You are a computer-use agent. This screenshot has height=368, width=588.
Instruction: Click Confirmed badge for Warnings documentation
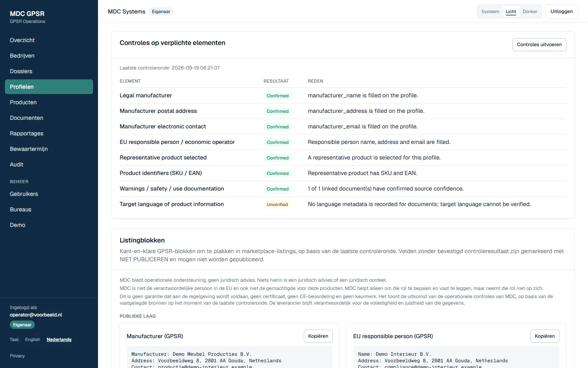278,189
